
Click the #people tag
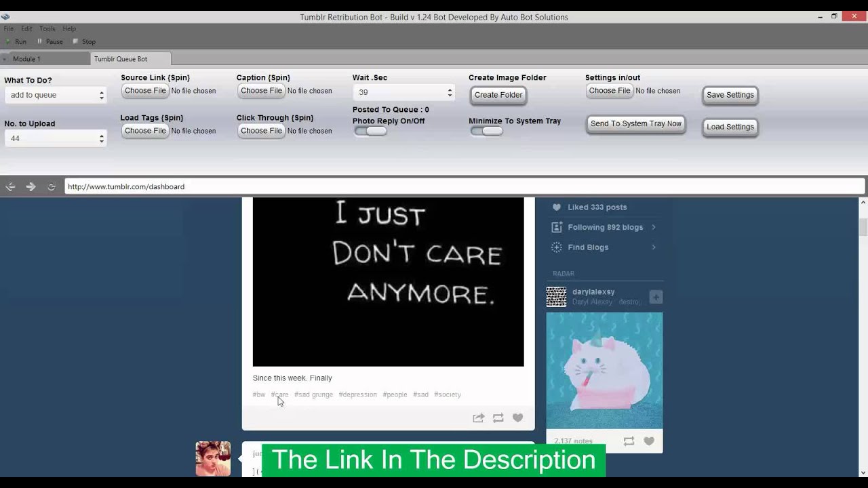pos(395,394)
